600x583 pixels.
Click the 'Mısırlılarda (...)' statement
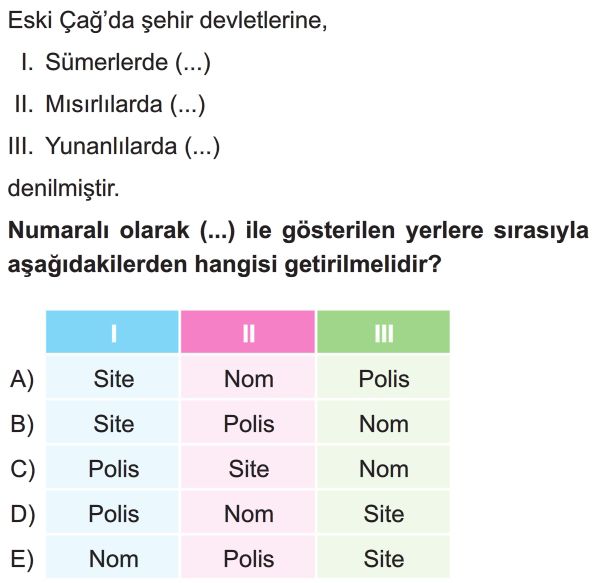(125, 104)
